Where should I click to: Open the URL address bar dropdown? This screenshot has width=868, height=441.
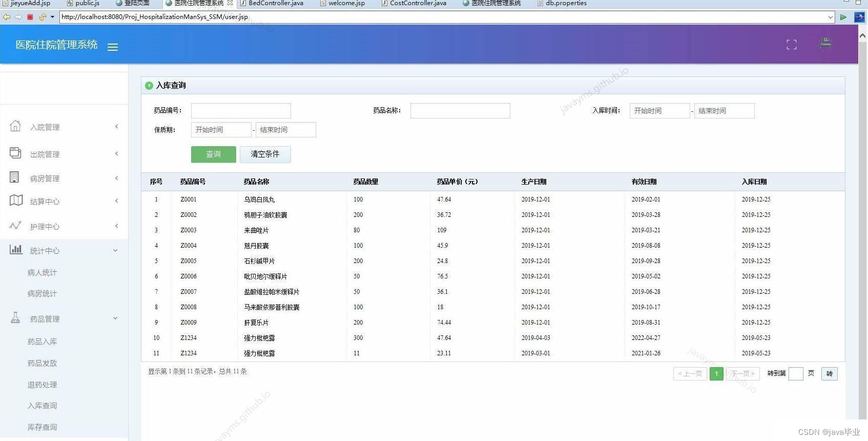[830, 17]
